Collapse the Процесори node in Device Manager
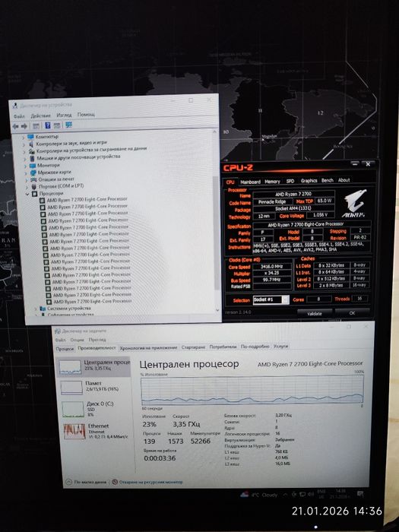 point(27,194)
